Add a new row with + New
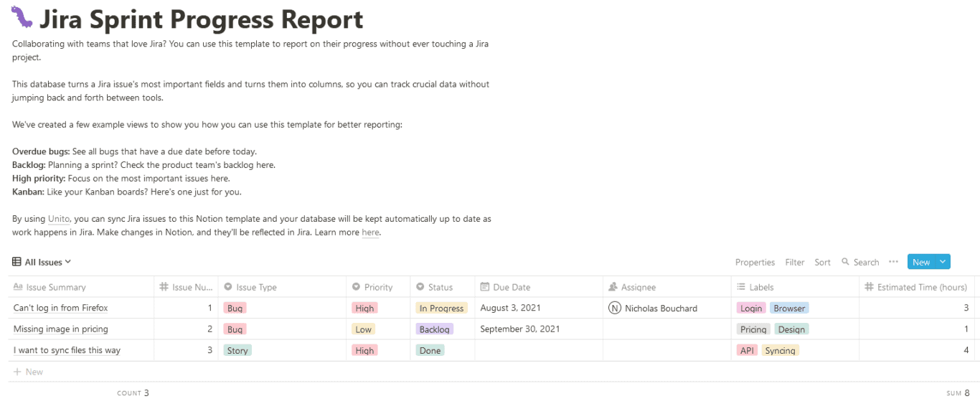980x414 pixels. (28, 372)
